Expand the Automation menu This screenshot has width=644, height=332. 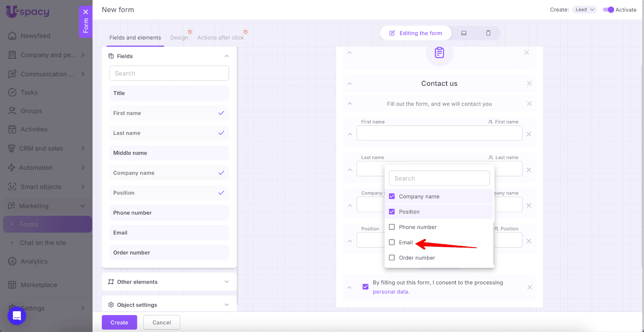(x=83, y=167)
